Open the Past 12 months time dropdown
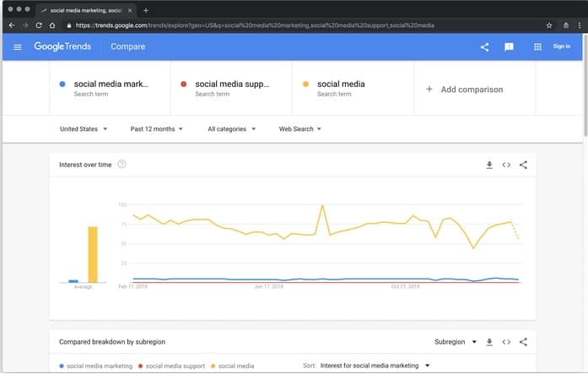Viewport: 588px width, 374px height. [156, 128]
